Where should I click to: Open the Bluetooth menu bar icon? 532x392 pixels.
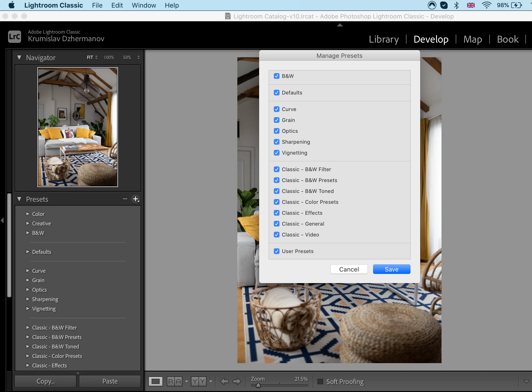pos(456,5)
